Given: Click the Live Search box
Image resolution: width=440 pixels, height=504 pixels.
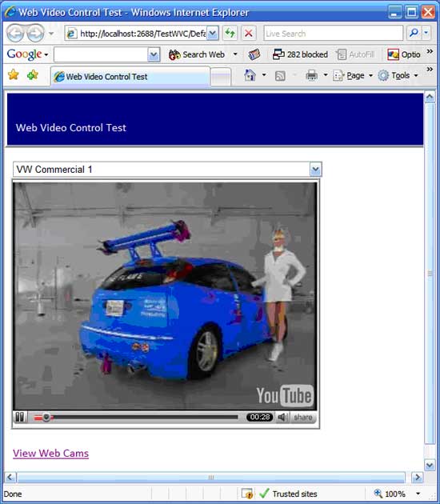Looking at the screenshot, I should (334, 34).
